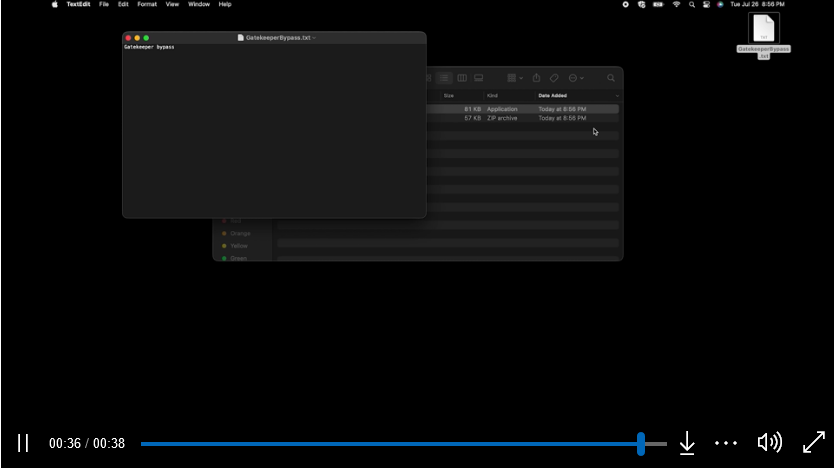834x469 pixels.
Task: Click the document icon in TextEdit's title bar
Action: pyautogui.click(x=240, y=38)
